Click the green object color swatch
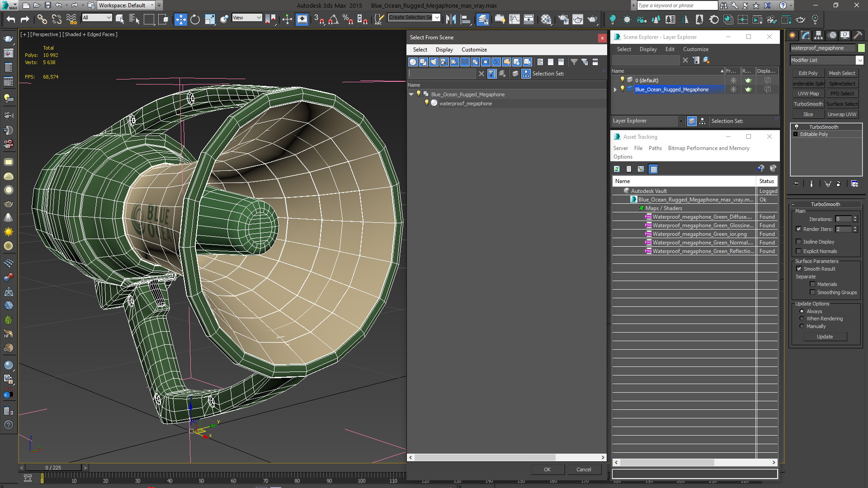The width and height of the screenshot is (868, 488). point(861,48)
